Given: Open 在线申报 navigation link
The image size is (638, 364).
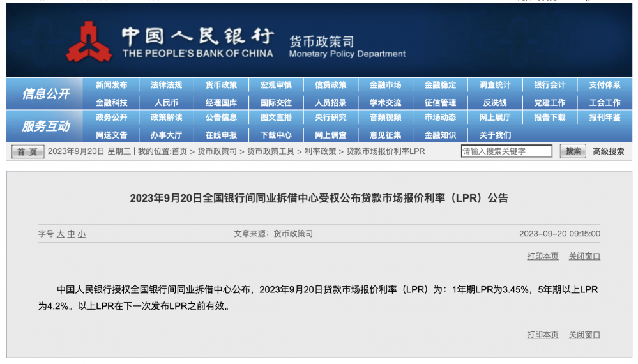Looking at the screenshot, I should coord(221,135).
